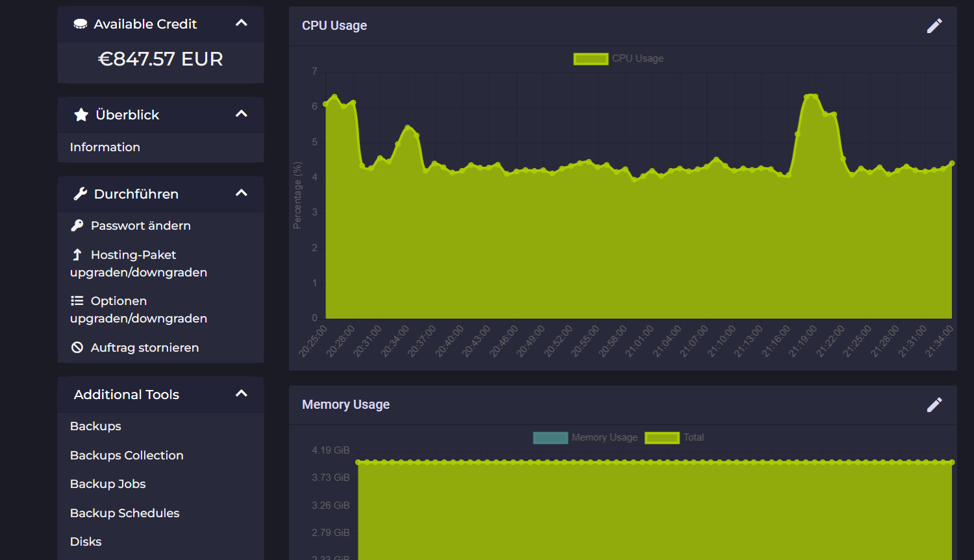
Task: Edit the Memory Usage chart with pencil icon
Action: coord(934,405)
